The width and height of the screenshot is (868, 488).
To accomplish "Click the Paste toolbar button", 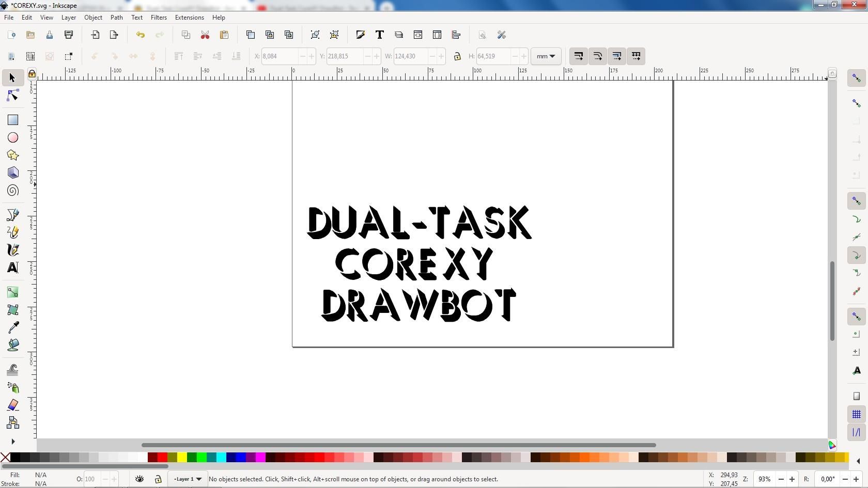I will (x=224, y=35).
